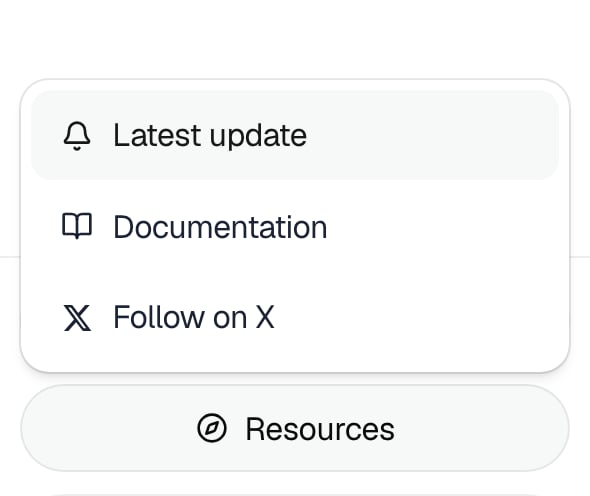Visit X profile via the X glyph
The image size is (590, 496).
[x=77, y=318]
